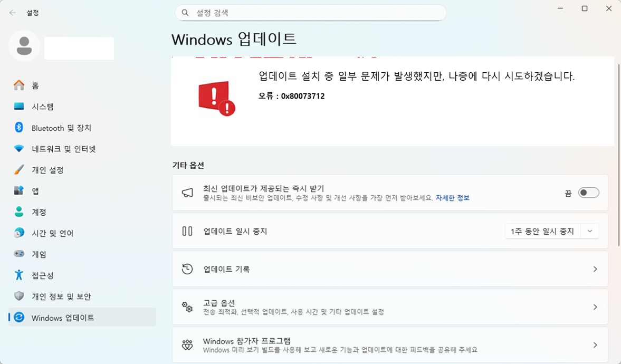Select the 앱 apps icon
Screen dimensions: 621x364
point(18,190)
